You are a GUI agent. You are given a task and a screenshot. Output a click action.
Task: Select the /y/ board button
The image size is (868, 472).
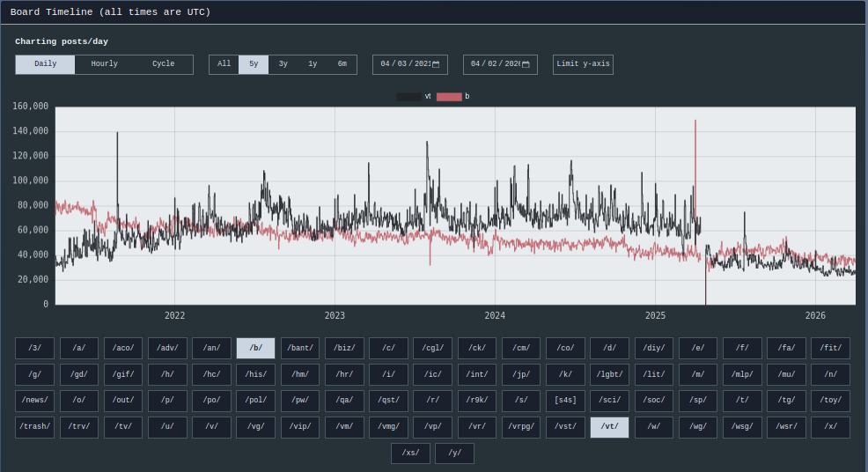[x=454, y=454]
